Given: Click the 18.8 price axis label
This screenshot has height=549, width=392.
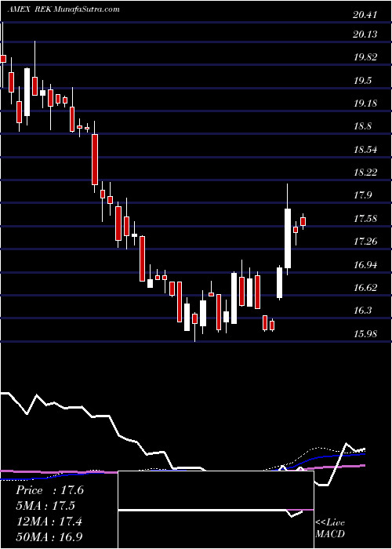Looking at the screenshot, I should coord(362,127).
